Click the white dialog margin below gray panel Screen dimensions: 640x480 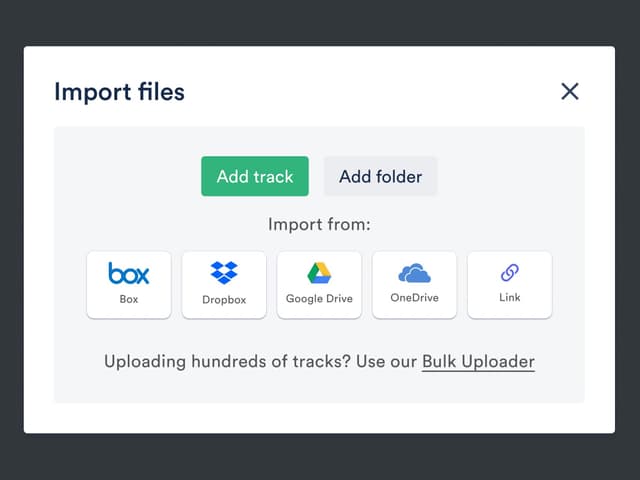[320, 418]
